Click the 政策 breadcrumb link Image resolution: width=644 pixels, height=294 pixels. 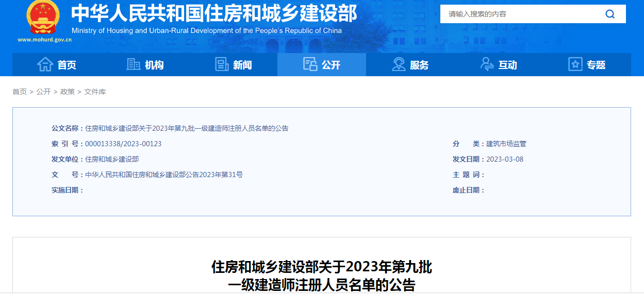[x=68, y=92]
